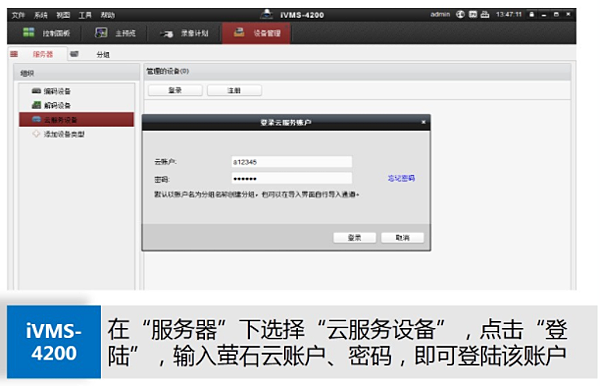Switch to the 主预览 tab

(x=115, y=33)
